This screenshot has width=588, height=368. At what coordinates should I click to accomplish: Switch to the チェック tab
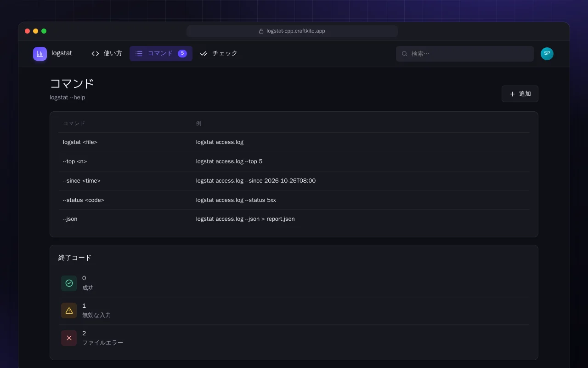coord(219,53)
